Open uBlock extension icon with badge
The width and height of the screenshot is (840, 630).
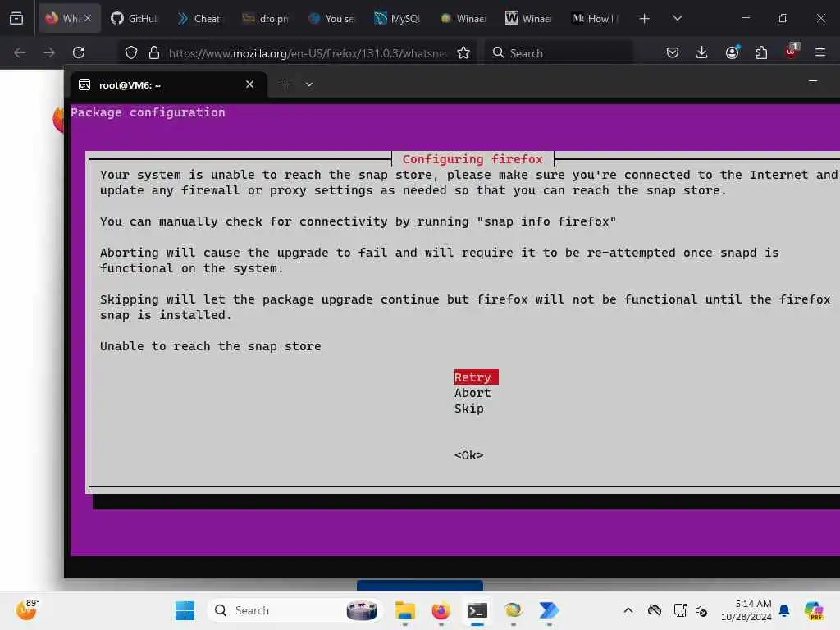[792, 50]
